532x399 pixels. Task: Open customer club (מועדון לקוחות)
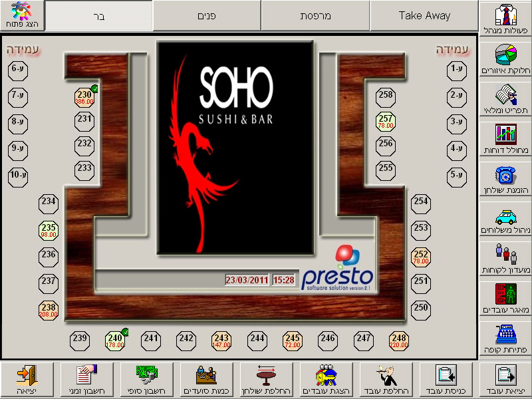[505, 259]
